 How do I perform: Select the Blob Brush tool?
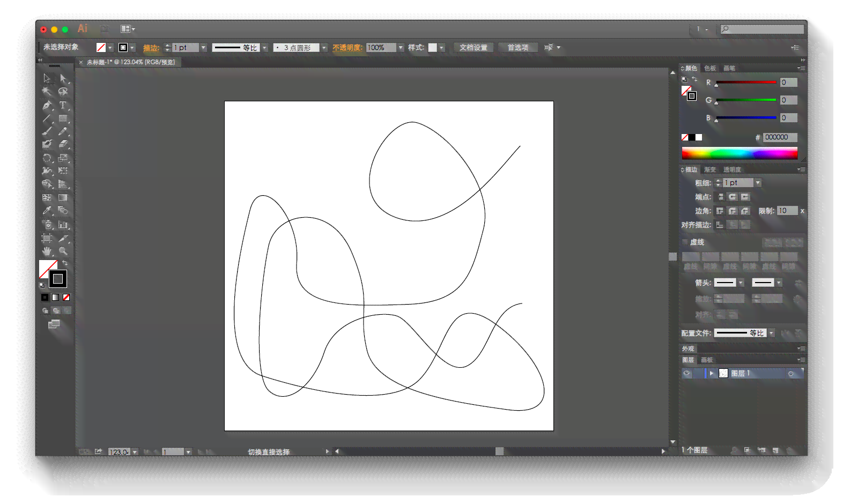click(47, 144)
